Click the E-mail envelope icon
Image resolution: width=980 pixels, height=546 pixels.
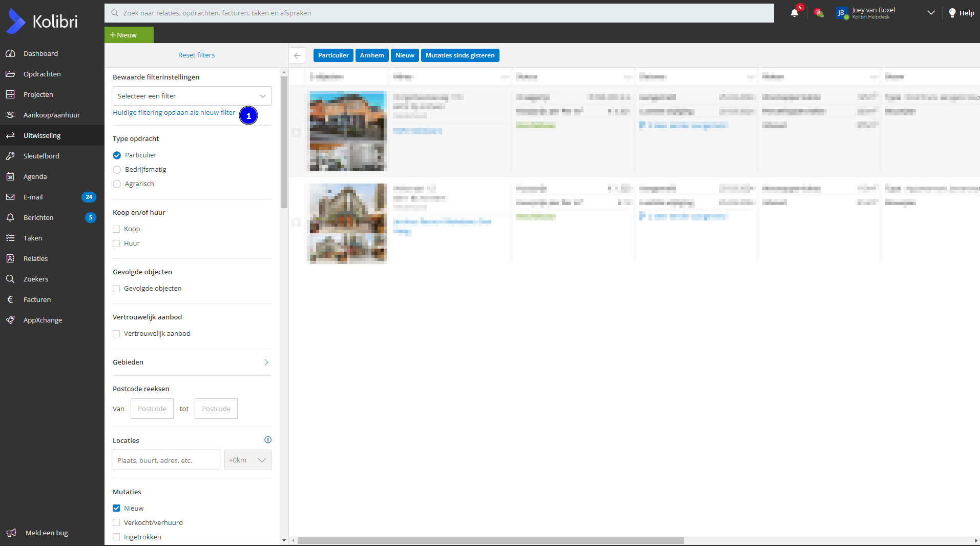coord(10,197)
